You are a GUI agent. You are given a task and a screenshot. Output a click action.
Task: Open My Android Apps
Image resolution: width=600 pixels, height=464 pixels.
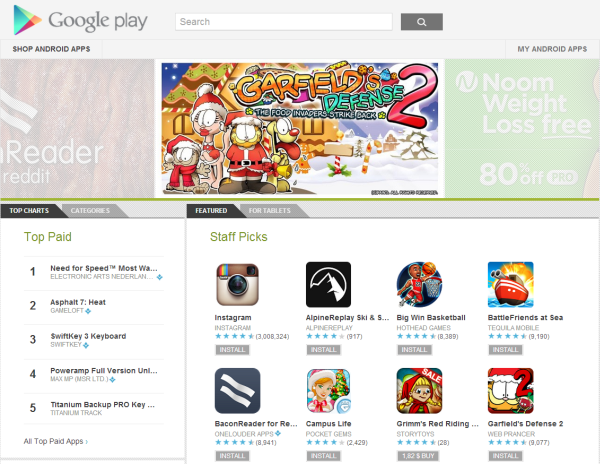coord(552,49)
